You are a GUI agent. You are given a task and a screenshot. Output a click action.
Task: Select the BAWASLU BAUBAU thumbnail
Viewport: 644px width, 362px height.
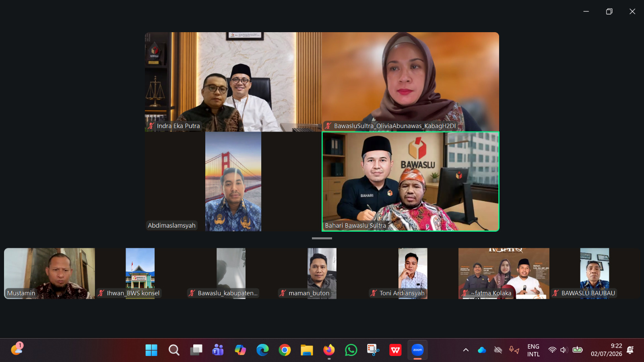pyautogui.click(x=594, y=274)
